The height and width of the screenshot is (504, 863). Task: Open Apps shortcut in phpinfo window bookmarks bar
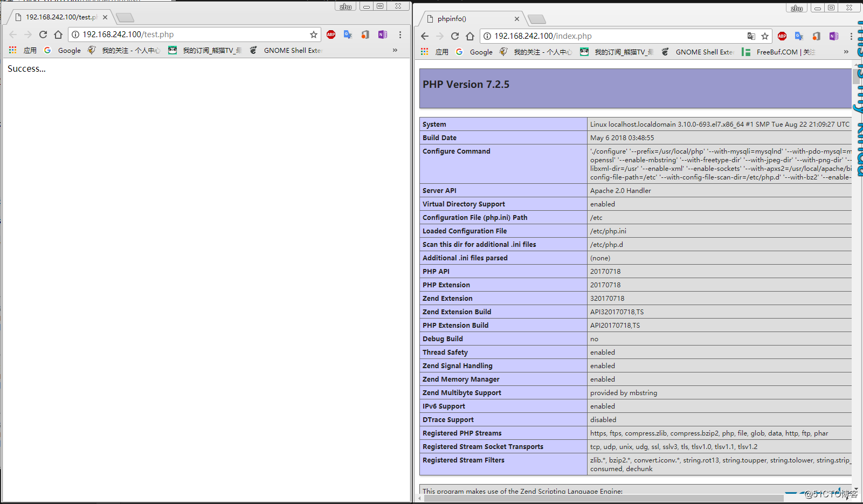click(434, 52)
